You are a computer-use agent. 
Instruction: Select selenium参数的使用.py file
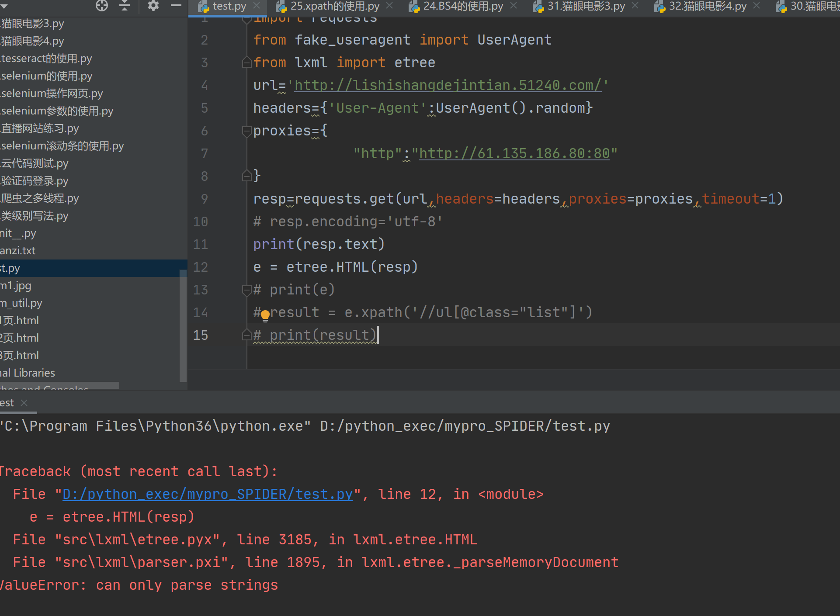point(57,111)
